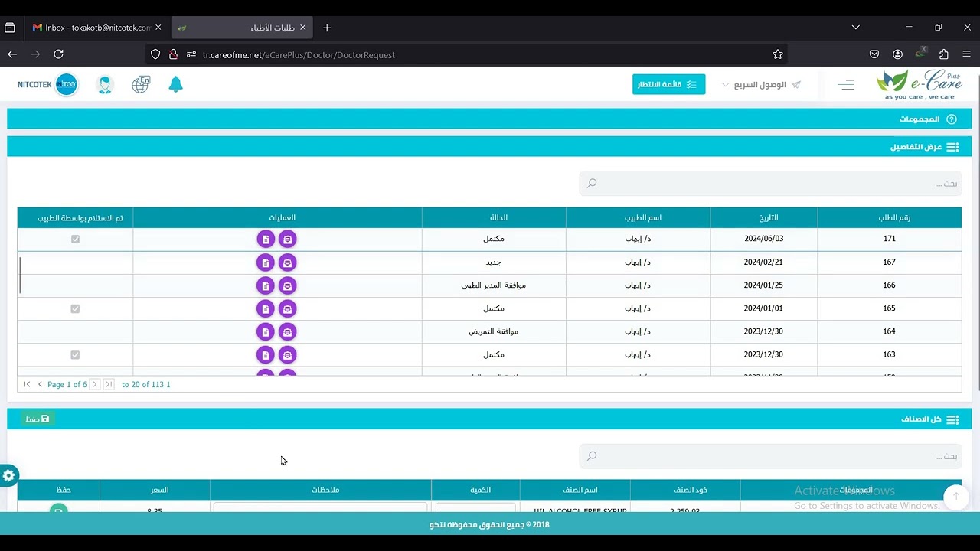Screen dimensions: 980x551
Task: Open document icon for request 163
Action: tap(265, 354)
